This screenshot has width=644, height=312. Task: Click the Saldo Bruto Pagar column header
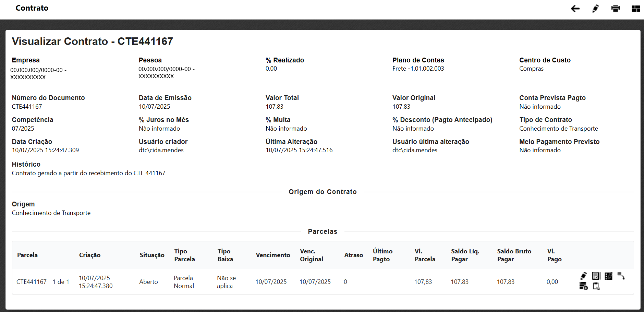point(514,255)
